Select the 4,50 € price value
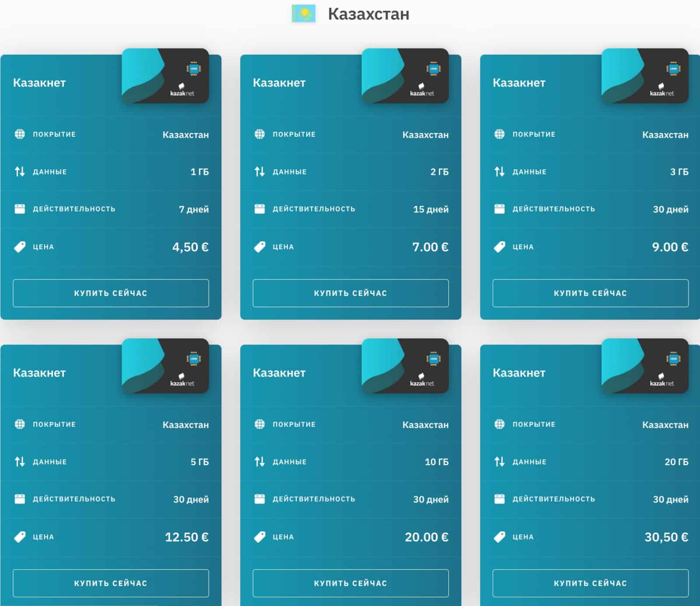 pos(190,247)
